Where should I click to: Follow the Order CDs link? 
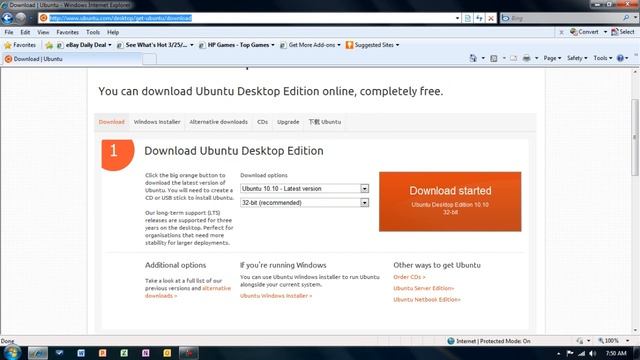tap(409, 277)
